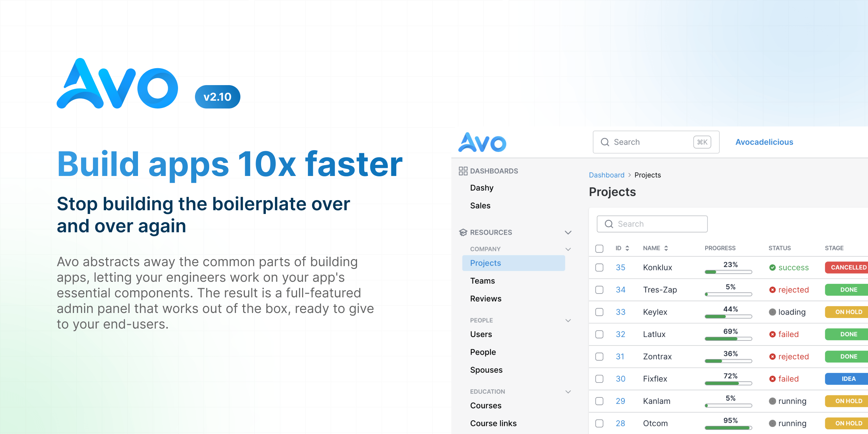
Task: Check the select-all checkbox in the table header
Action: click(599, 248)
